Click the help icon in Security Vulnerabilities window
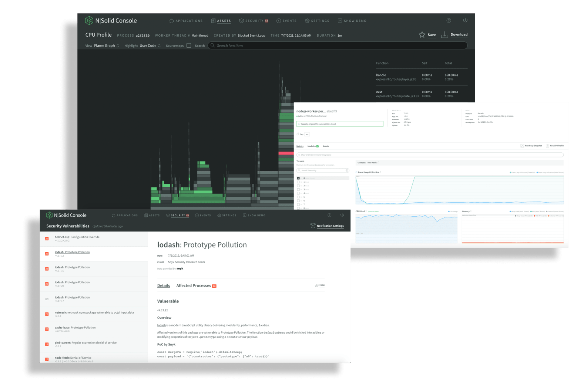584x392 pixels. (329, 215)
